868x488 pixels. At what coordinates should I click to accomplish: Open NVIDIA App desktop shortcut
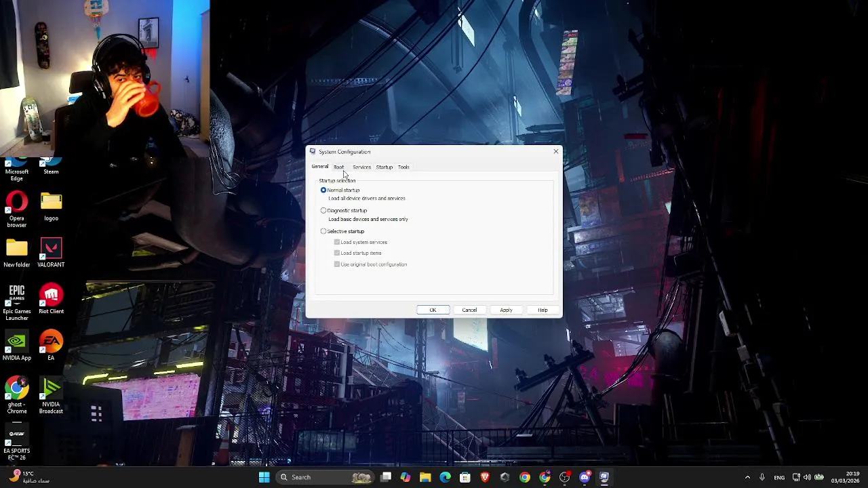pyautogui.click(x=17, y=346)
